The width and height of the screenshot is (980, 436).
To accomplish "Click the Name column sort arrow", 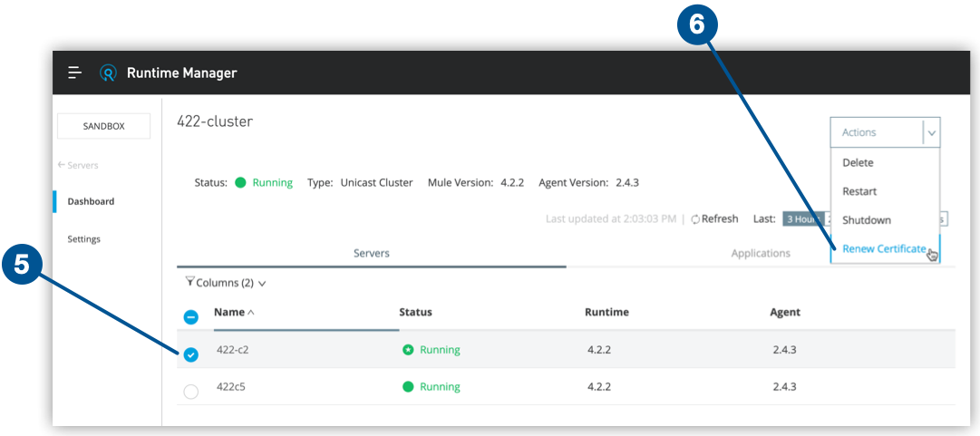I will pos(251,313).
